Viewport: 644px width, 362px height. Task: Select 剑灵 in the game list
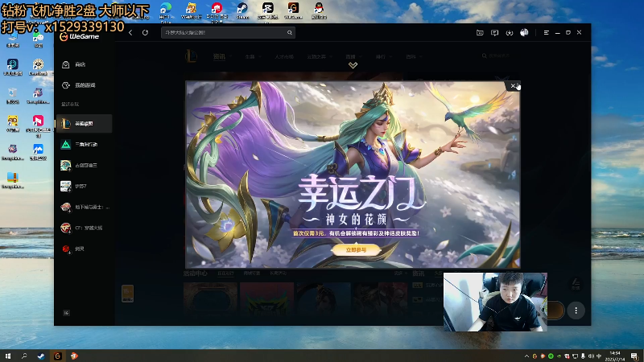[85, 249]
